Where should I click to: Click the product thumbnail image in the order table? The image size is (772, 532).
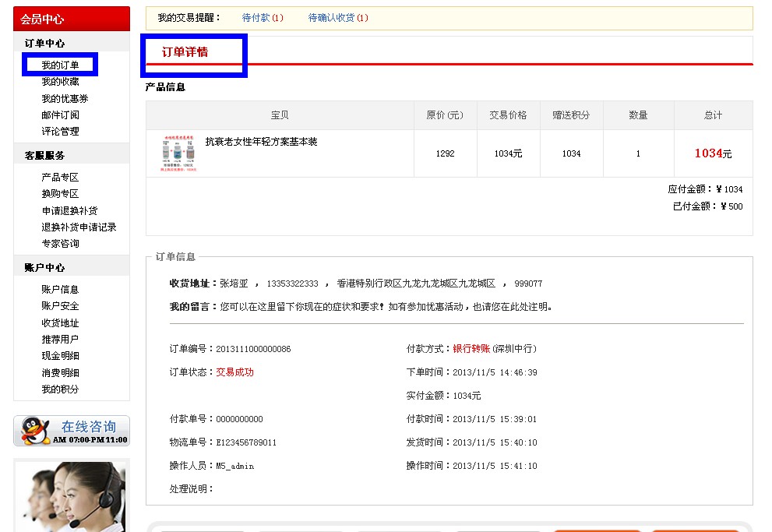point(179,153)
